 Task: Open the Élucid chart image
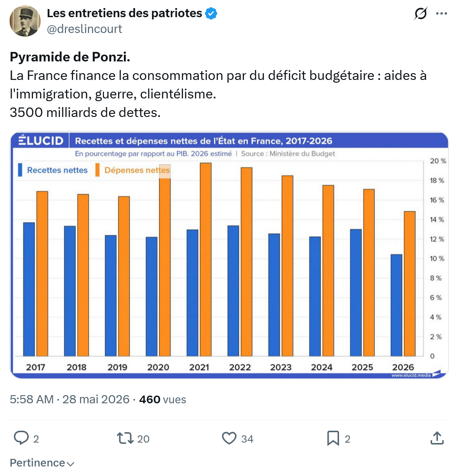tap(230, 255)
